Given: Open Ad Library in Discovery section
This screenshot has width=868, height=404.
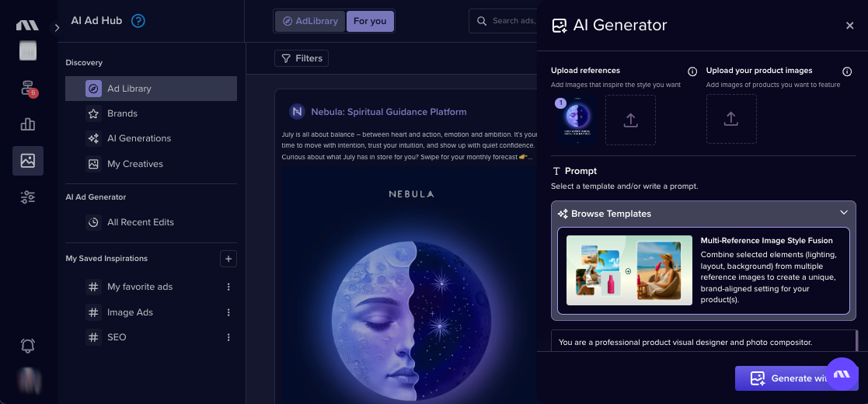Looking at the screenshot, I should (151, 89).
